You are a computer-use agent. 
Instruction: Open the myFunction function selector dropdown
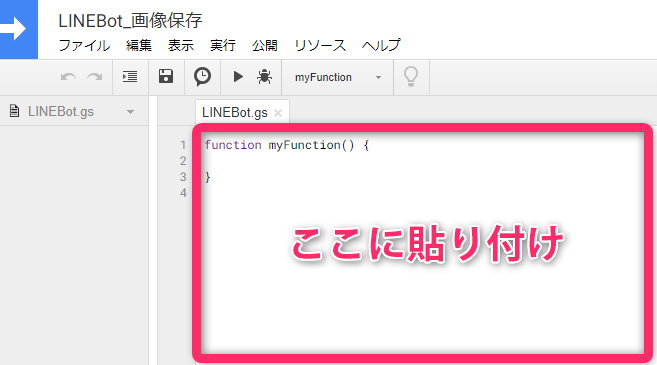(338, 77)
